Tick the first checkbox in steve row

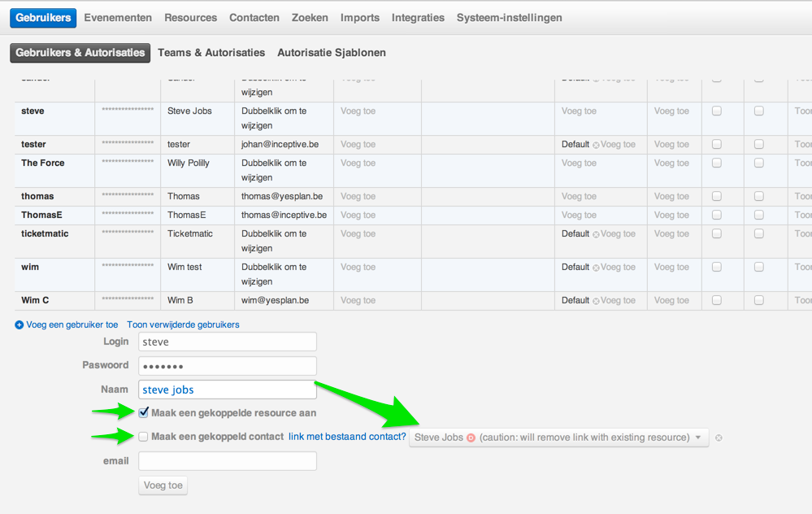(716, 111)
